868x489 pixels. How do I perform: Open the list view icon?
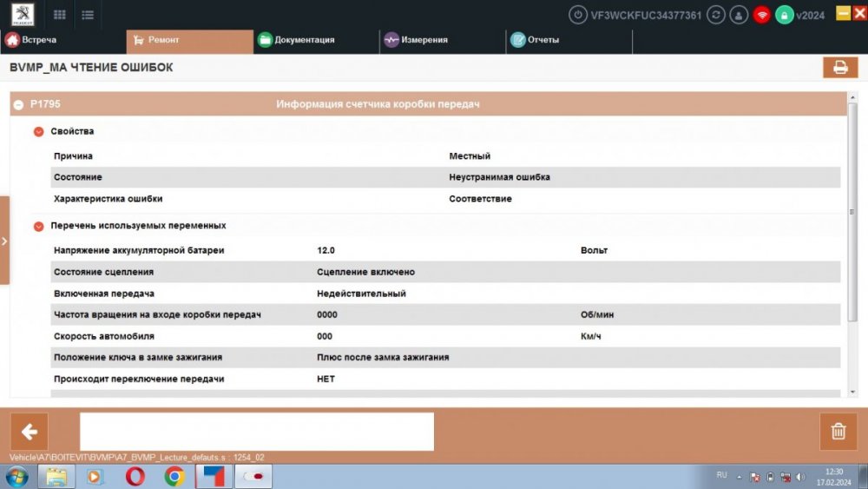(x=88, y=15)
